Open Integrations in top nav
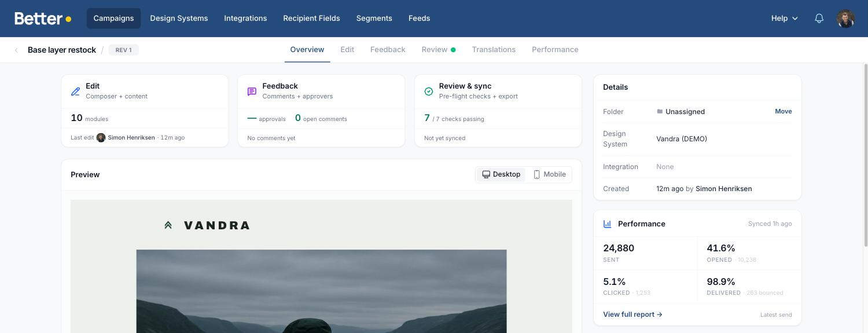This screenshot has width=868, height=333. (245, 19)
